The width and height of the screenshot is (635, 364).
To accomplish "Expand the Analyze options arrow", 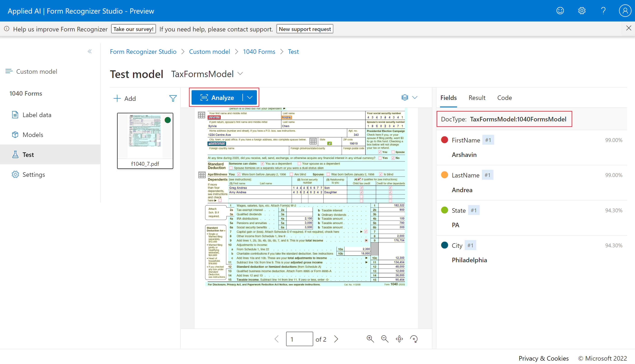I will pyautogui.click(x=250, y=97).
